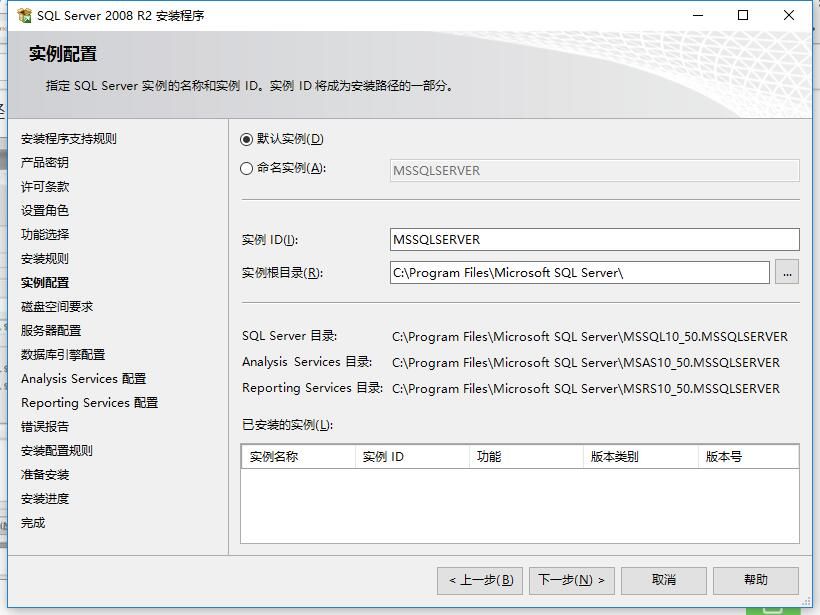820x615 pixels.
Task: Minimize the SQL Server setup window
Action: (698, 15)
